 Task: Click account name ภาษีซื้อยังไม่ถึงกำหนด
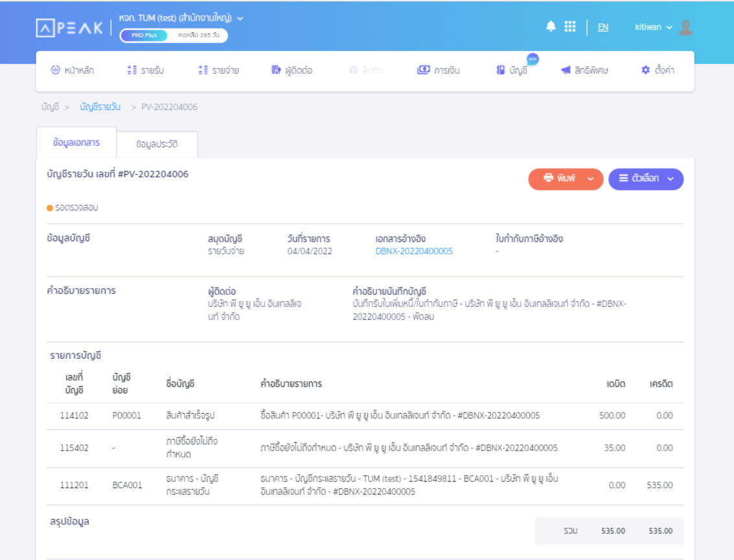192,448
